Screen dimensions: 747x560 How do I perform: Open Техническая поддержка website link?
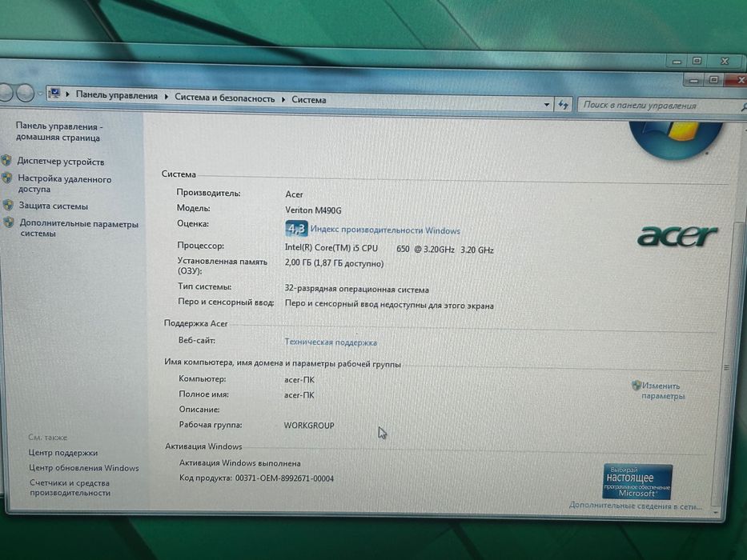coord(331,342)
